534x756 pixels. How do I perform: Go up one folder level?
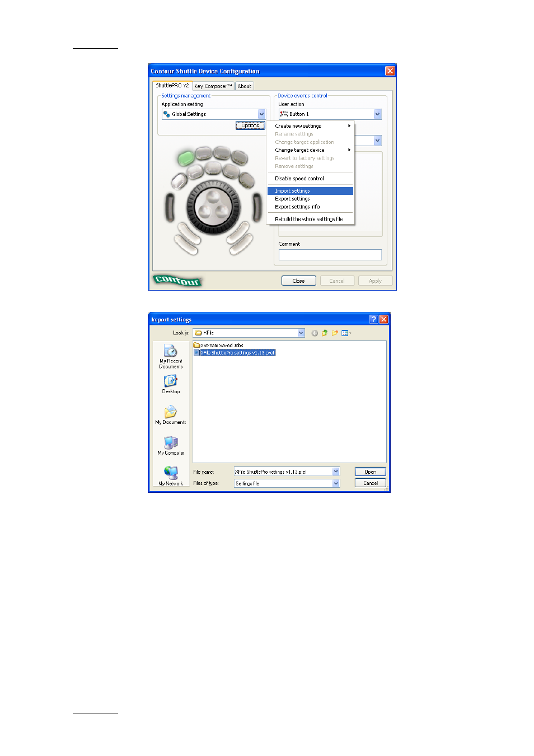[x=325, y=333]
